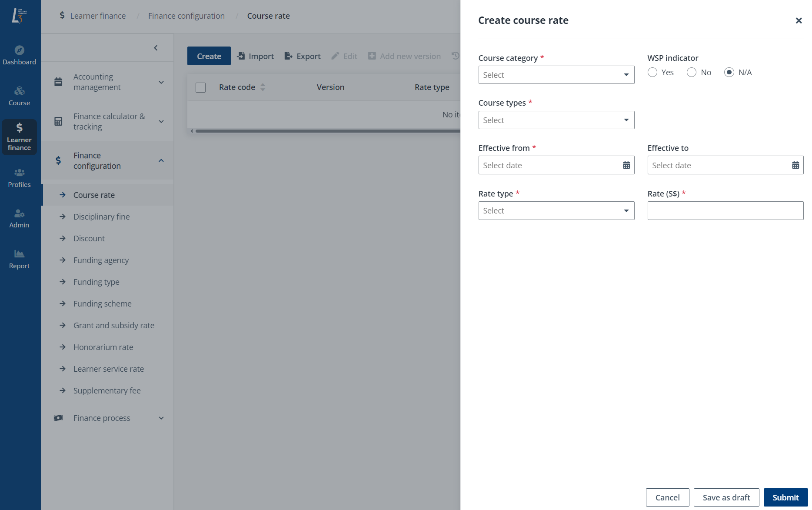The image size is (812, 510).
Task: Collapse the Finance configuration section
Action: point(161,160)
